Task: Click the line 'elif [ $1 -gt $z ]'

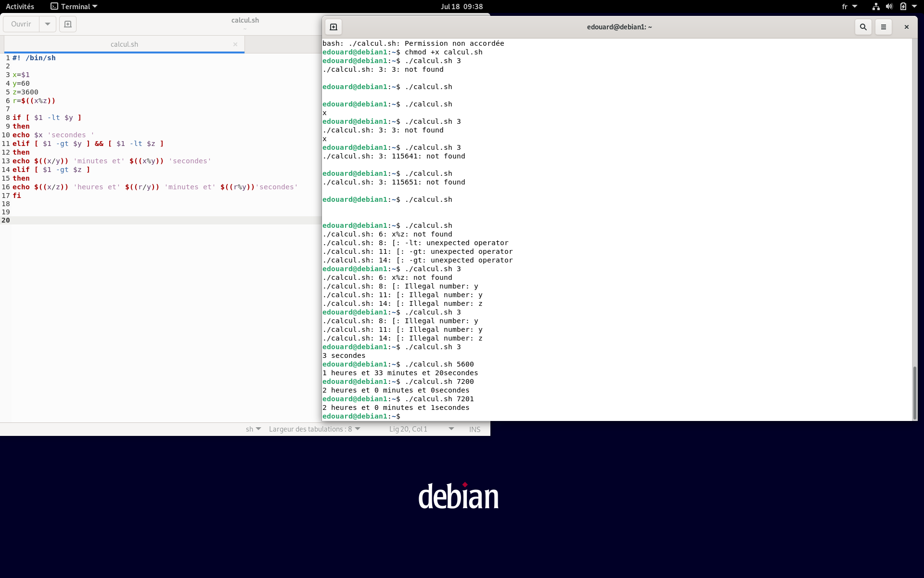Action: [51, 170]
